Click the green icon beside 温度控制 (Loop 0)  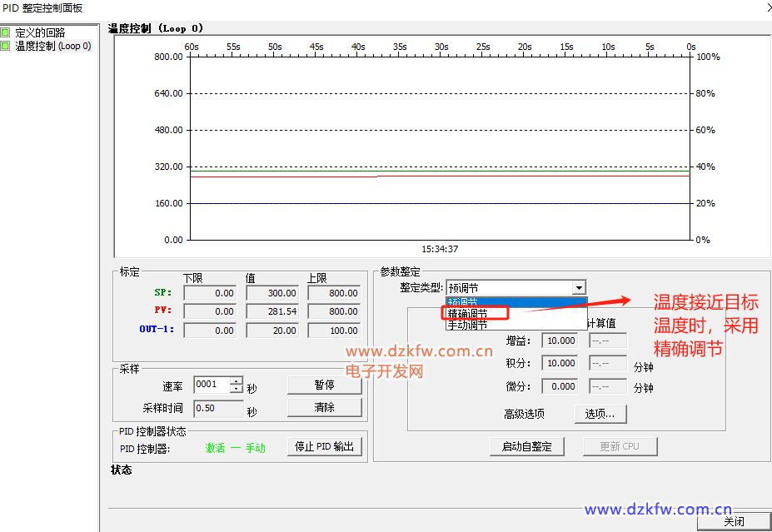(6, 46)
